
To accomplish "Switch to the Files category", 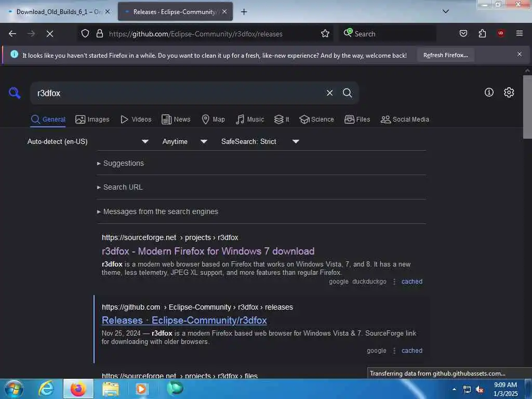I will point(357,119).
